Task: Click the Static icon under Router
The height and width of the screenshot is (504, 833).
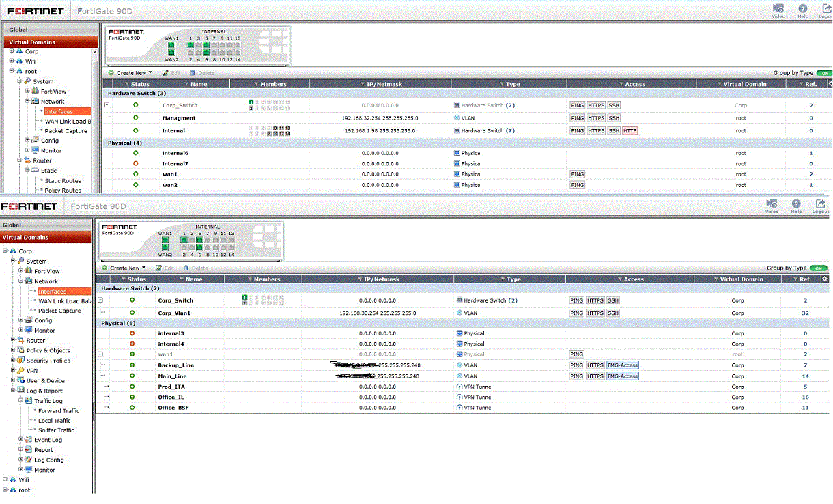Action: pos(34,171)
